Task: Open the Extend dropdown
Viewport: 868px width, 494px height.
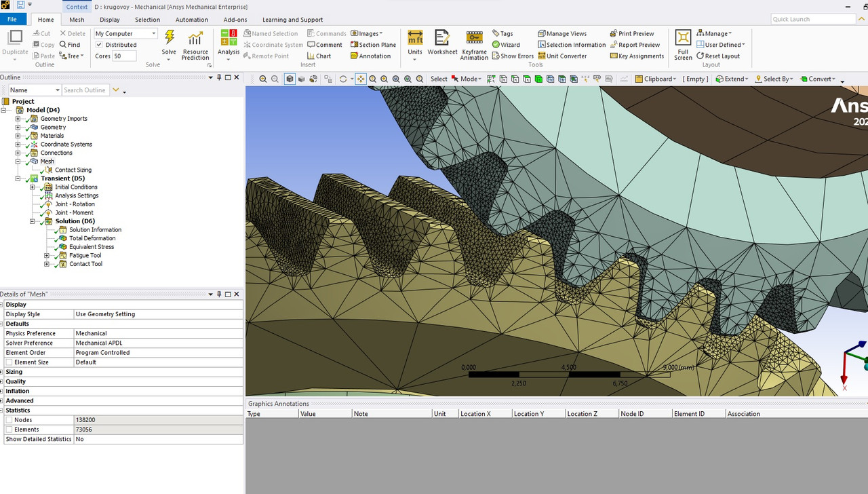Action: click(x=732, y=79)
